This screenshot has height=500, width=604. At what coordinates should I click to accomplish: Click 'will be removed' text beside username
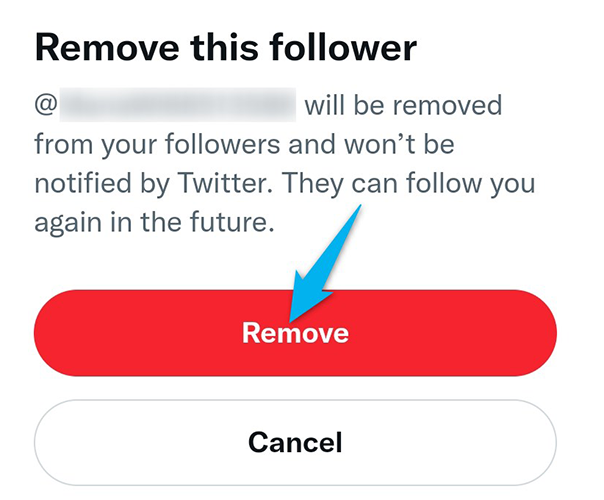pyautogui.click(x=403, y=105)
